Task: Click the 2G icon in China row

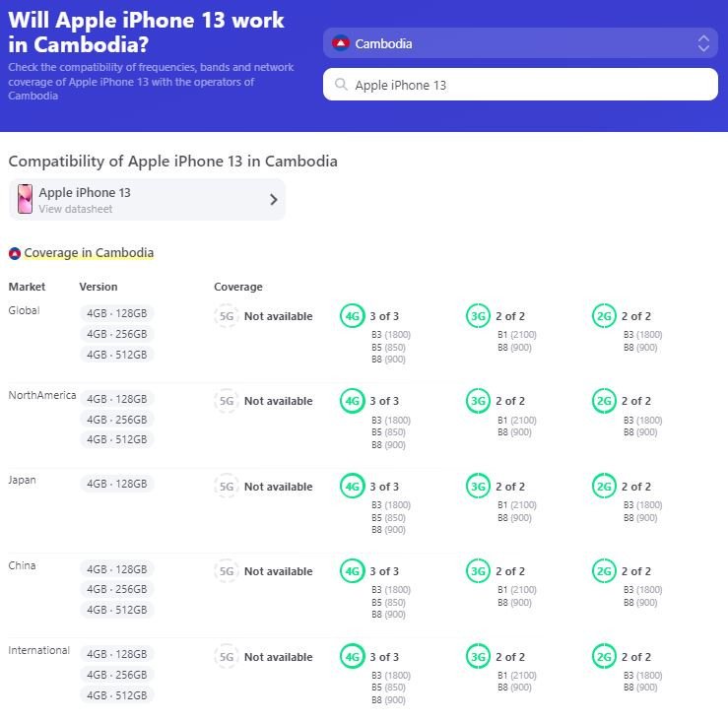Action: 604,570
